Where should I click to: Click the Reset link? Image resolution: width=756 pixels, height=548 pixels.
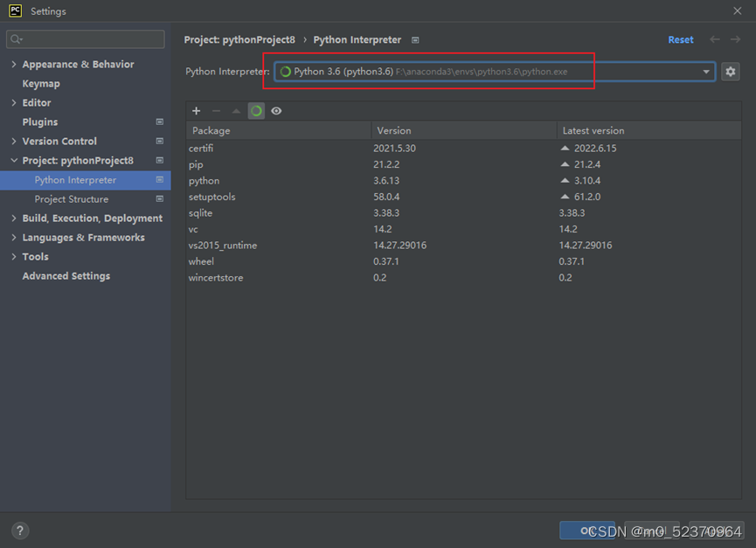click(680, 40)
